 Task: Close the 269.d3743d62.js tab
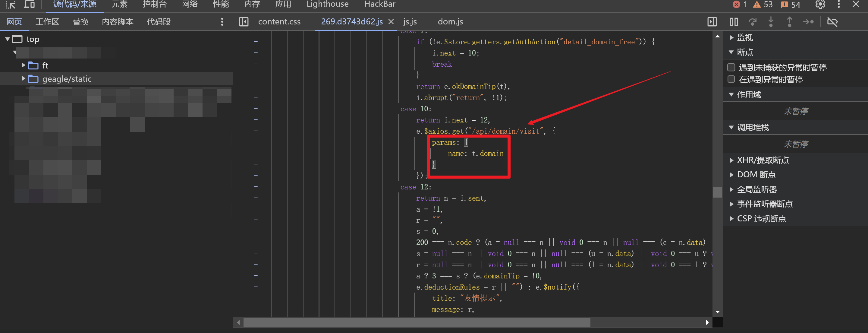(x=391, y=22)
